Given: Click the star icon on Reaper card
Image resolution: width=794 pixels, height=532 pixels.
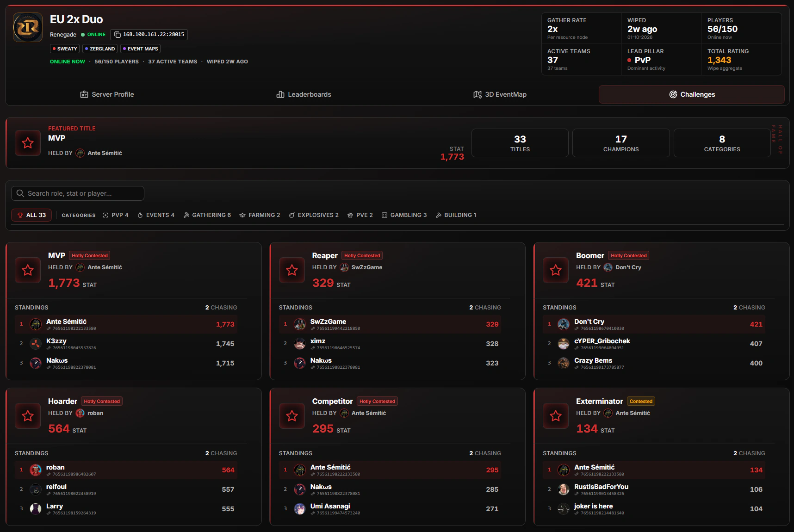Looking at the screenshot, I should pos(292,270).
